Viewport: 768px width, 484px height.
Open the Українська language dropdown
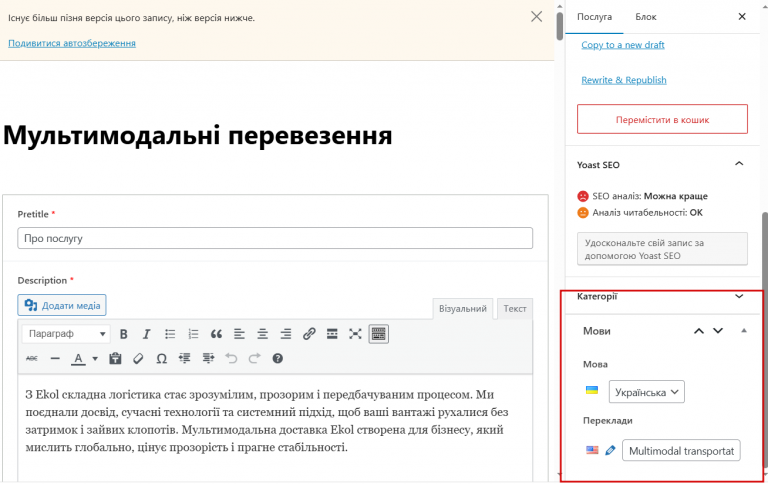646,392
